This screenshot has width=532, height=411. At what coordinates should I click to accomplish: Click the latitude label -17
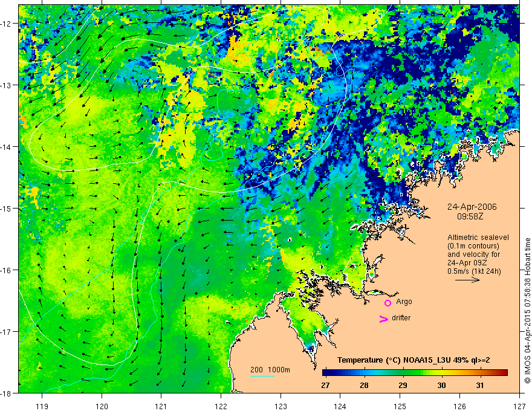(x=7, y=332)
